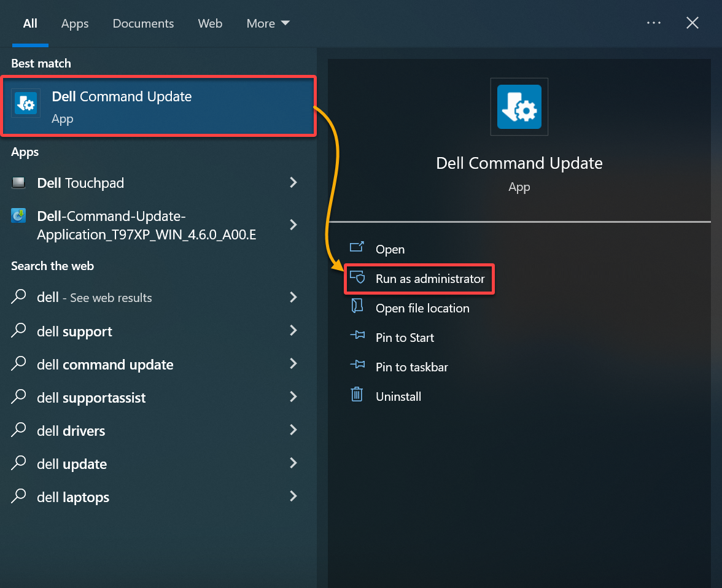Image resolution: width=722 pixels, height=588 pixels.
Task: Click the magnifier icon beside dell laptops
Action: pos(18,496)
